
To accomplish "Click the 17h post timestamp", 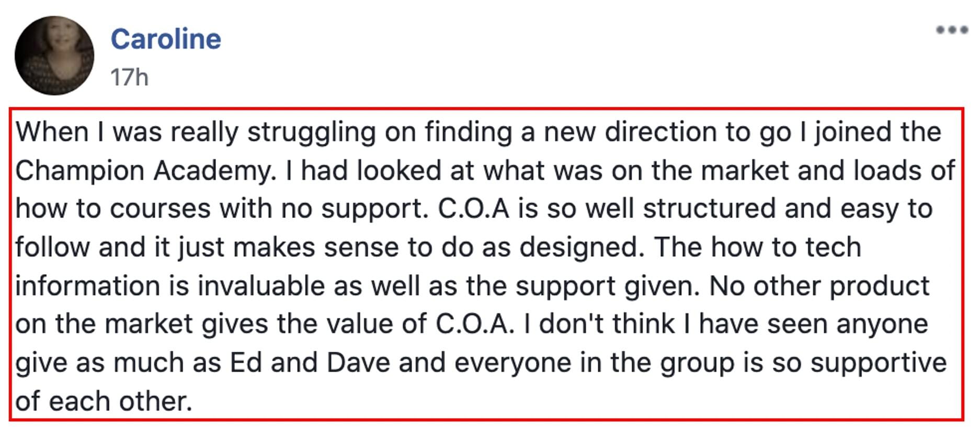I will pyautogui.click(x=129, y=77).
